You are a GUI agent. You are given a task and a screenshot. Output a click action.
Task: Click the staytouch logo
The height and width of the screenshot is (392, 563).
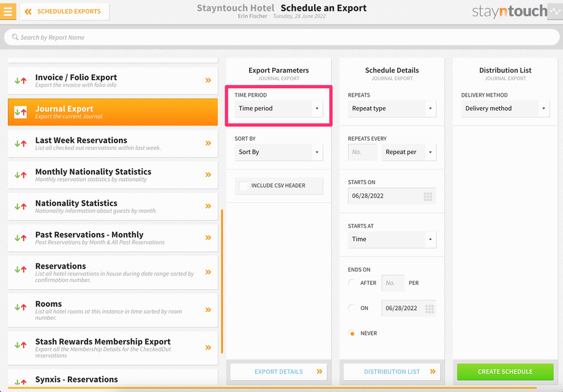click(x=510, y=12)
